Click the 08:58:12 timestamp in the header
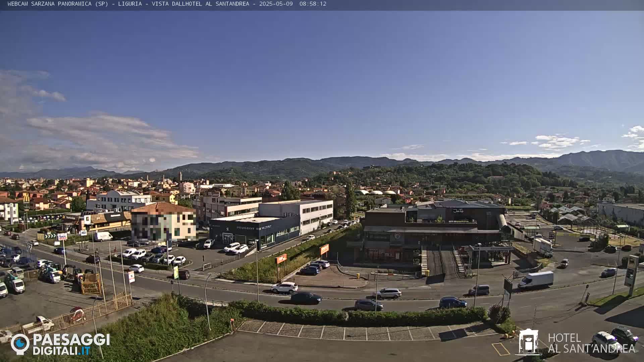644x362 pixels. tap(313, 4)
